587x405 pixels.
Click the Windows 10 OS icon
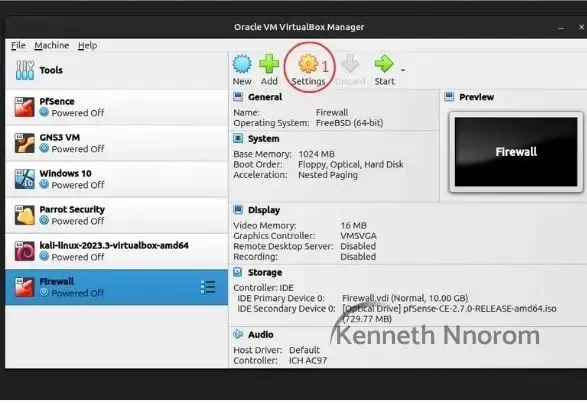25,179
